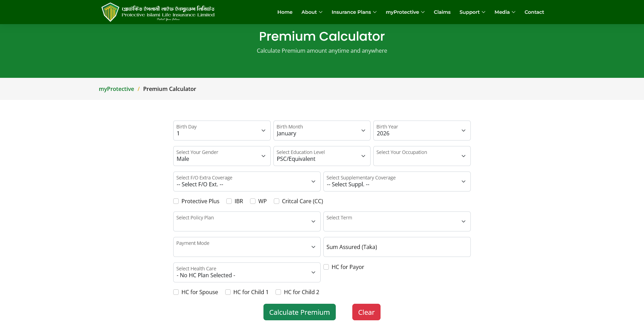This screenshot has height=332, width=644.
Task: Click the Calculate Premium button
Action: click(300, 312)
